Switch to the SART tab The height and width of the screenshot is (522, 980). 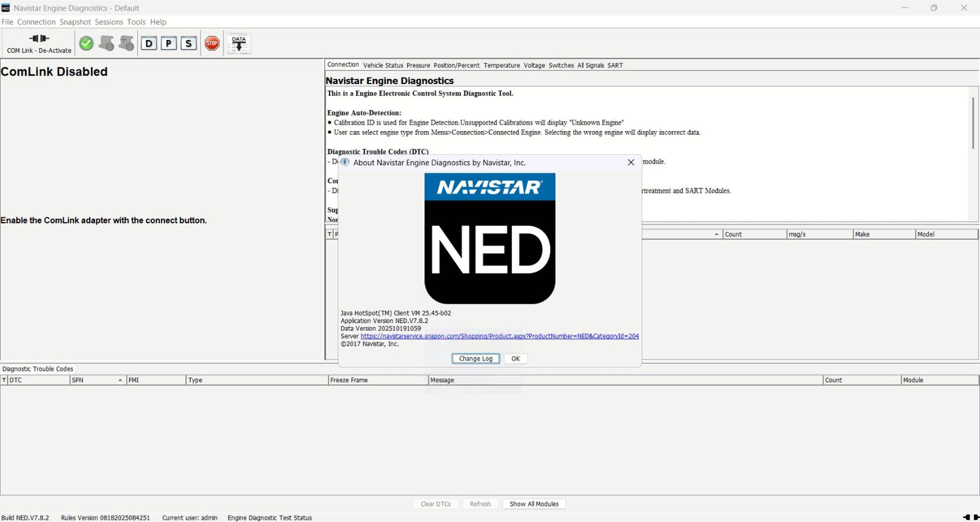click(615, 65)
